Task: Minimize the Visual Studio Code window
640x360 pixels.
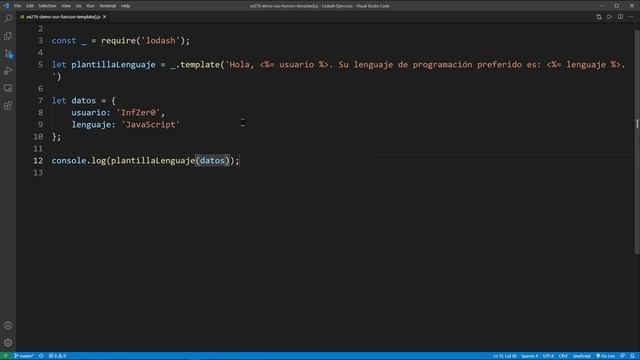Action: pyautogui.click(x=602, y=6)
